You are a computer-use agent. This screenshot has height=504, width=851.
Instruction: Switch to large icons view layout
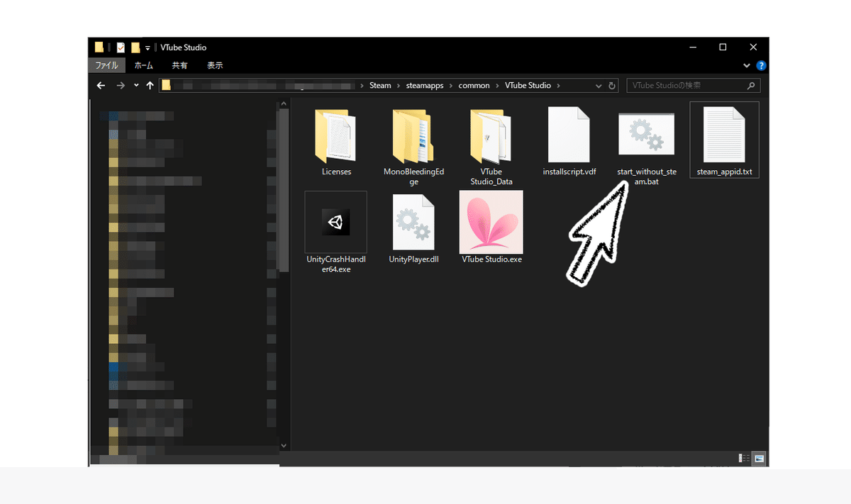[x=760, y=458]
